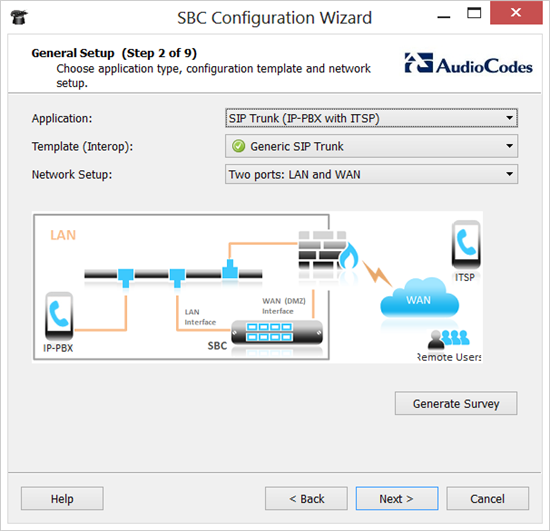Click the green check icon beside Generic SIP Trunk

pos(239,146)
